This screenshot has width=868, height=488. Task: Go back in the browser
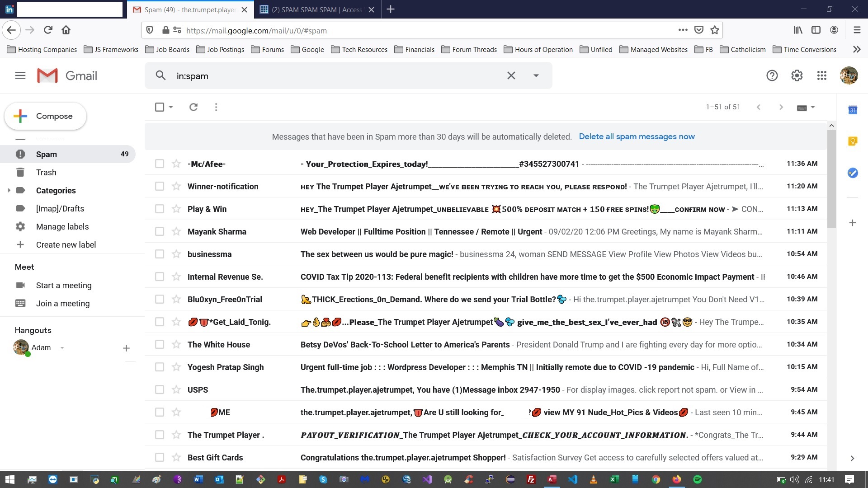point(11,30)
